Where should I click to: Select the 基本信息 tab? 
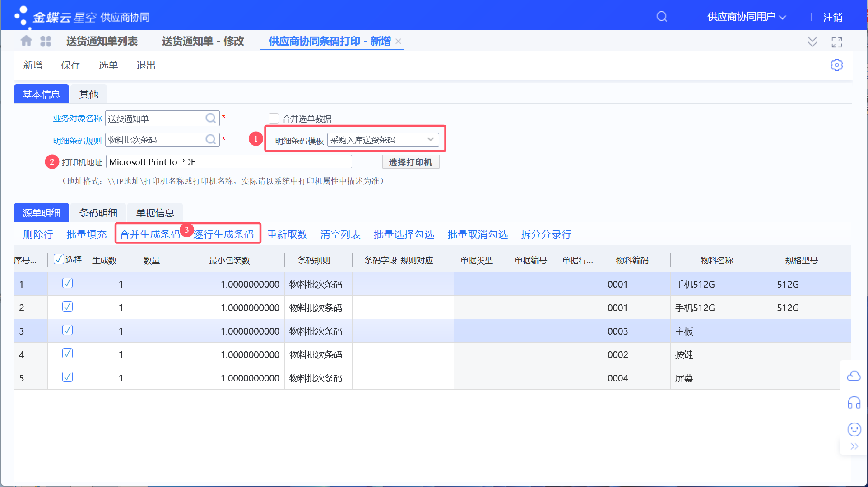pos(42,94)
